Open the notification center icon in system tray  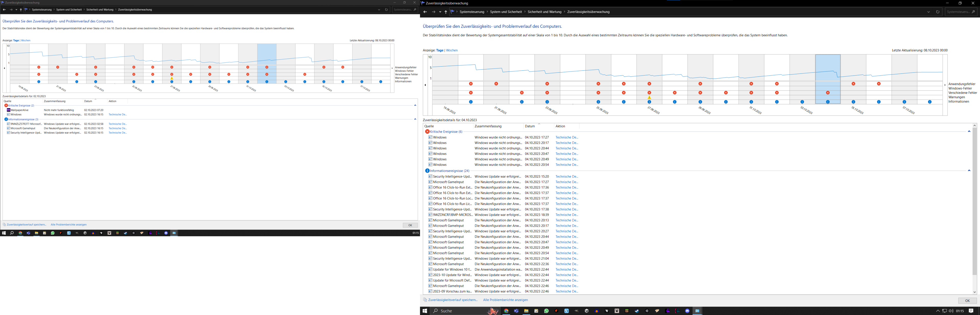pyautogui.click(x=971, y=311)
